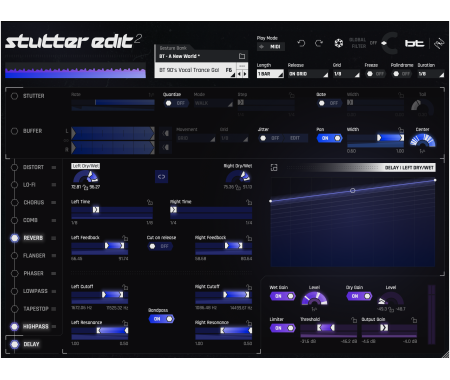This screenshot has height=380, width=450.
Task: Click the Buffer L reverse arrow icon
Action: (x=165, y=133)
